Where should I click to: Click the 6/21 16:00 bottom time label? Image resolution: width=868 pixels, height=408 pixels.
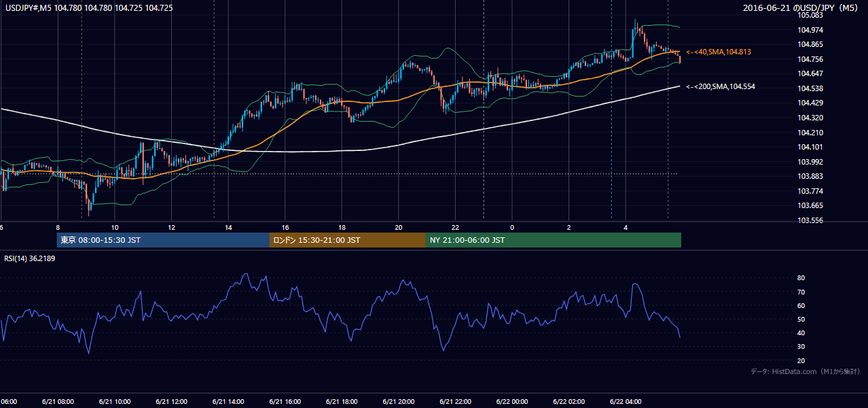click(285, 401)
